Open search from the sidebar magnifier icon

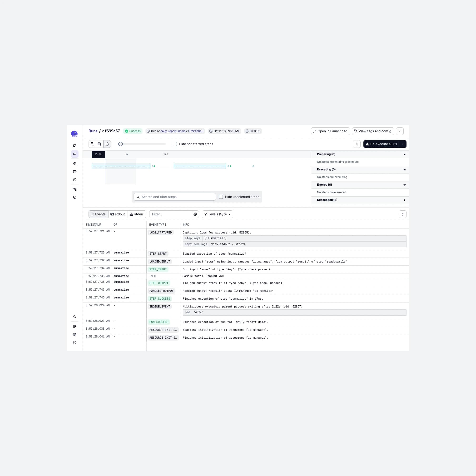[75, 317]
